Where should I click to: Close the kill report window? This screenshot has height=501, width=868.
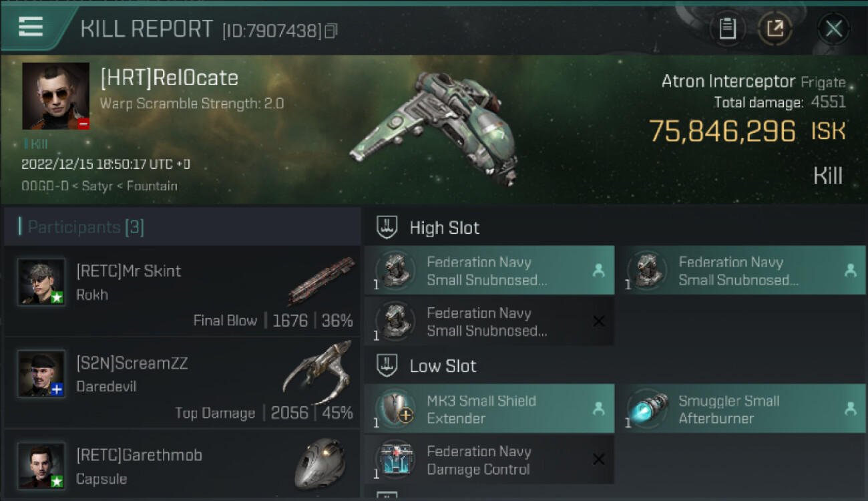pyautogui.click(x=833, y=29)
